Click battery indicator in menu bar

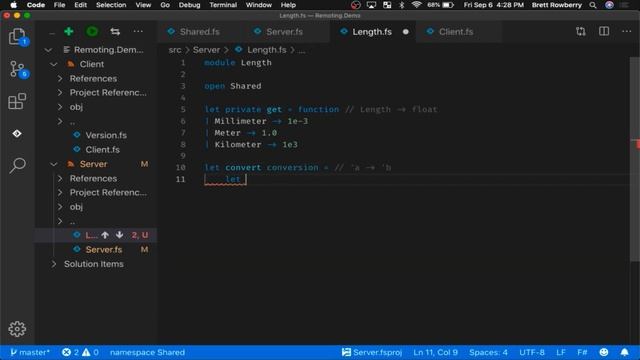click(x=448, y=5)
